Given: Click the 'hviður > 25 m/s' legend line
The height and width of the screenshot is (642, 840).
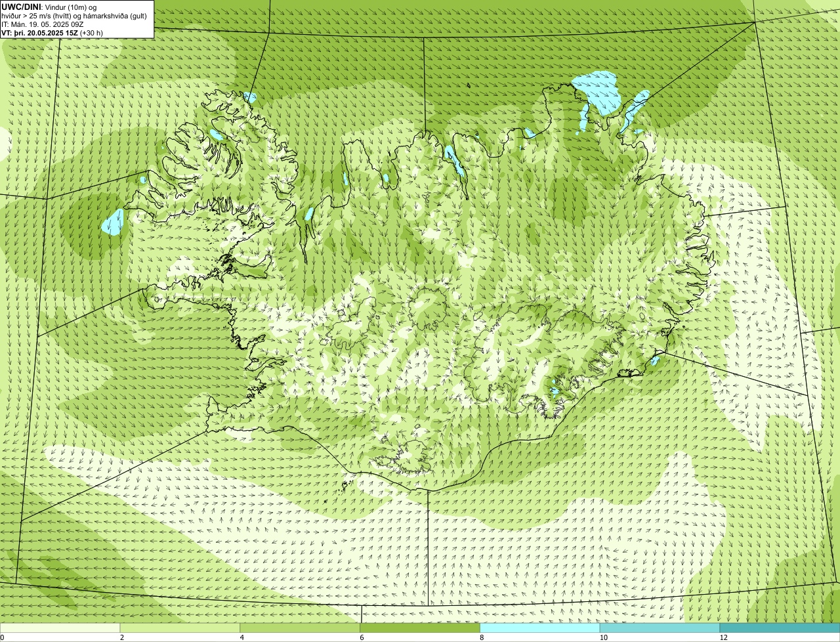Looking at the screenshot, I should point(74,16).
